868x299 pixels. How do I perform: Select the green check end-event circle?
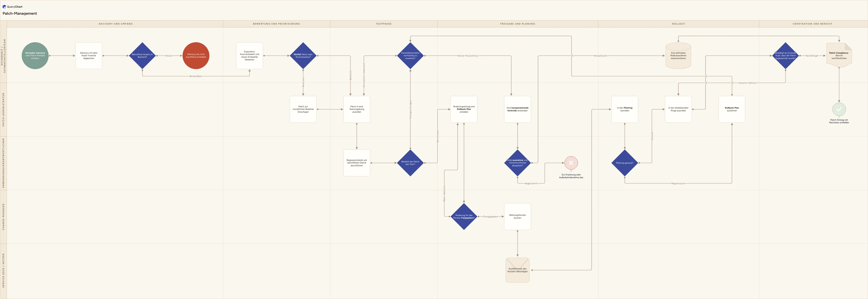point(839,109)
